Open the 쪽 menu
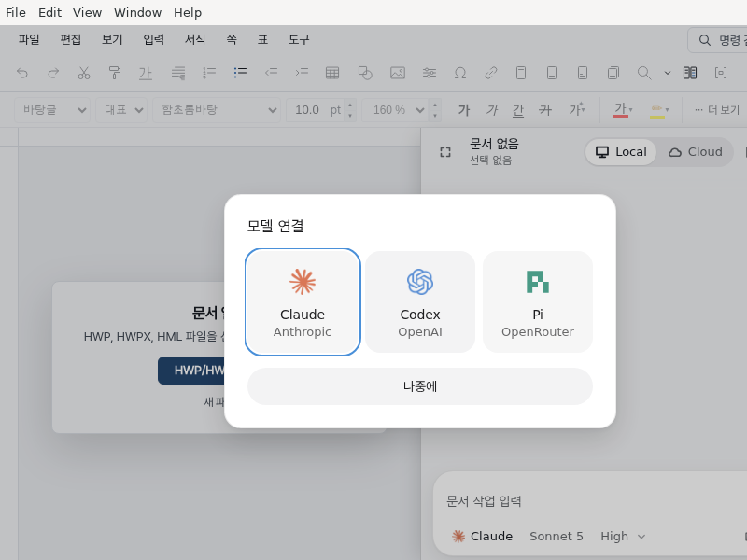Screen dimensions: 747x560 (x=232, y=39)
